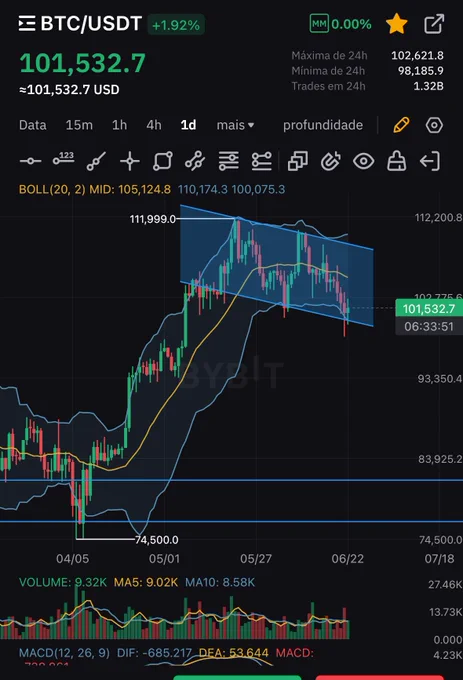
Task: Tap the favorite star icon
Action: coord(396,23)
